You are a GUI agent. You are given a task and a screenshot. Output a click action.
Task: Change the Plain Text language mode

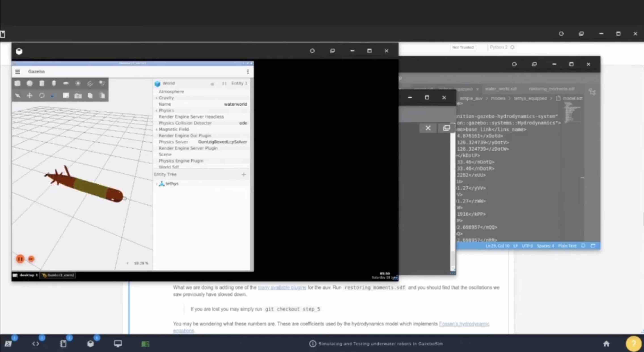(567, 246)
